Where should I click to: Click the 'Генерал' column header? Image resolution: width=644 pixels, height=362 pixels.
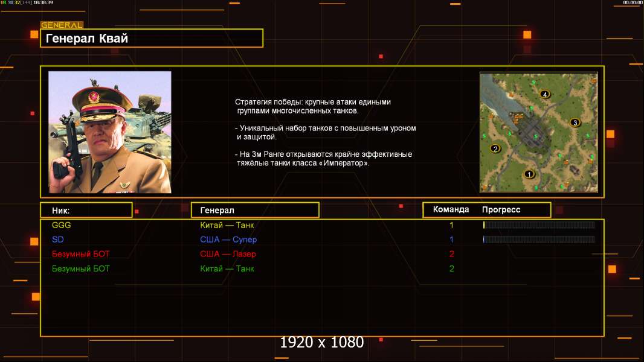pyautogui.click(x=255, y=211)
